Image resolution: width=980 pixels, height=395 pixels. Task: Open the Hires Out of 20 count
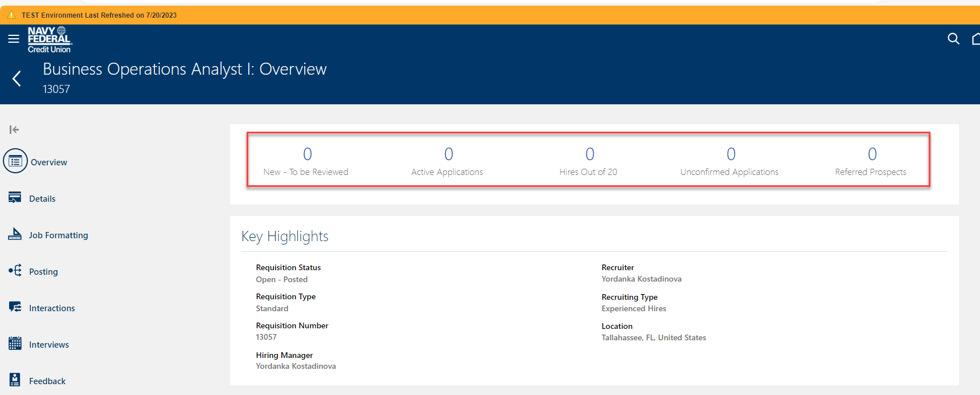coord(590,154)
